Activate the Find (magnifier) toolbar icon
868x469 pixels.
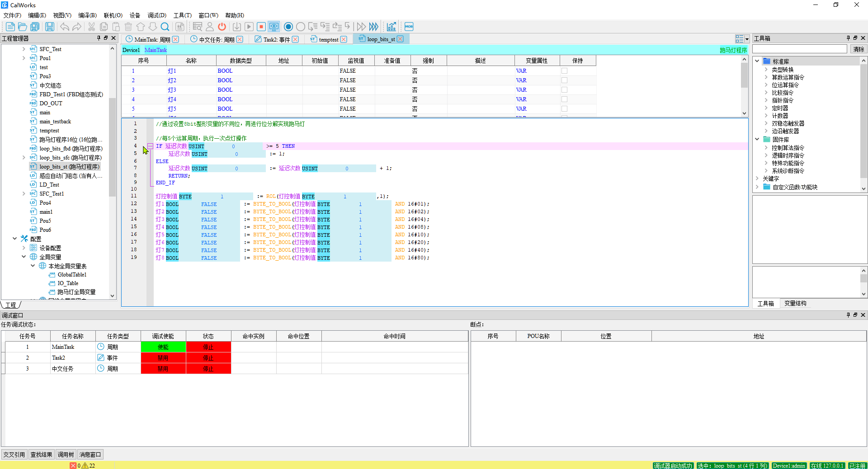pyautogui.click(x=165, y=27)
